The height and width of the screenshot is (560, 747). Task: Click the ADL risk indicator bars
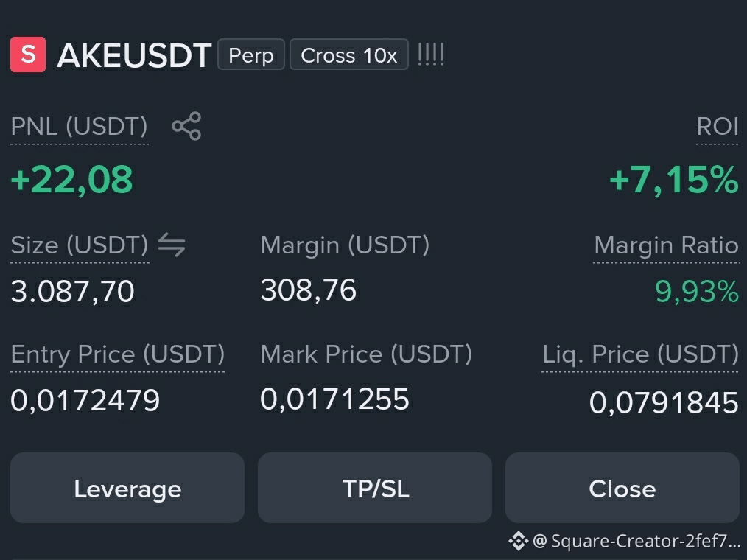pyautogui.click(x=431, y=55)
